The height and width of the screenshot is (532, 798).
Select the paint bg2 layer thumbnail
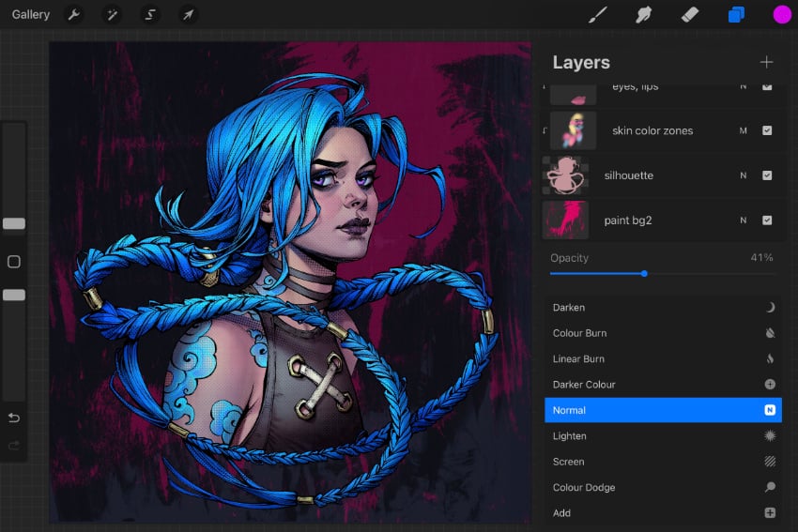565,220
